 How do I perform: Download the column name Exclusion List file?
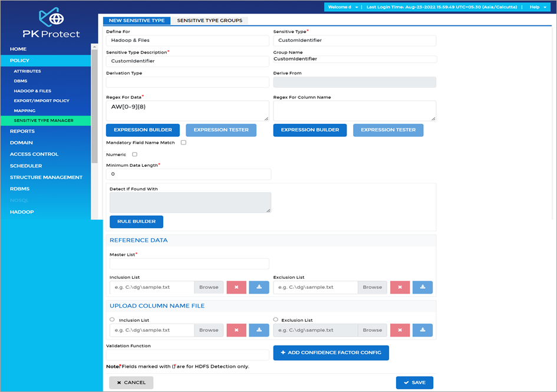[x=423, y=330]
